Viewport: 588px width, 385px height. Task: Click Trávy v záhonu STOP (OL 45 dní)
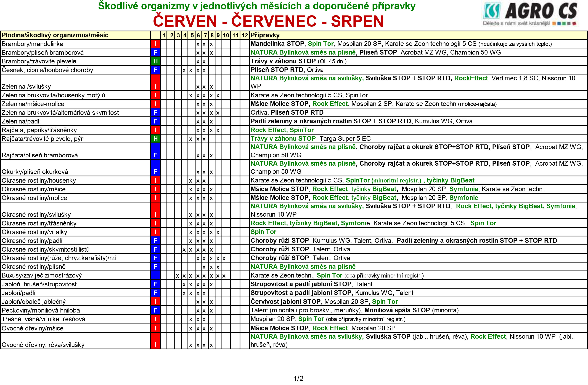[x=298, y=61]
